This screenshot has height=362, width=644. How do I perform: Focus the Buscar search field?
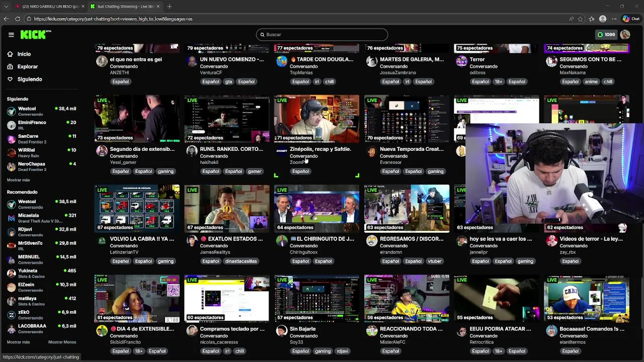tap(322, 35)
